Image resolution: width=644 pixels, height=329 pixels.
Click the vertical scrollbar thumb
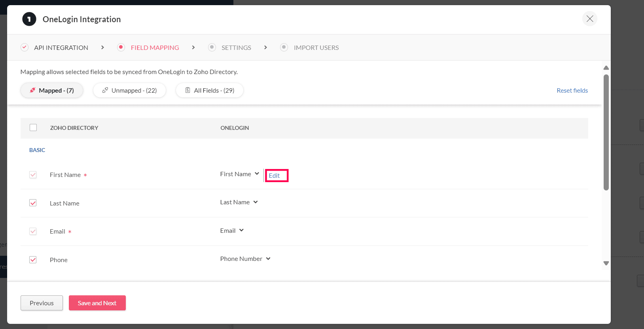606,132
